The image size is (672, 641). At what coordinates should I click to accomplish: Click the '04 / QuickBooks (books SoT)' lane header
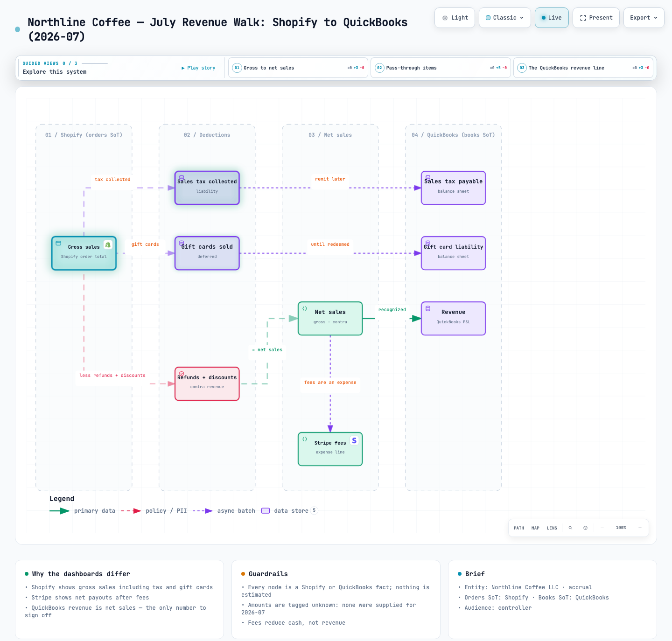coord(454,135)
